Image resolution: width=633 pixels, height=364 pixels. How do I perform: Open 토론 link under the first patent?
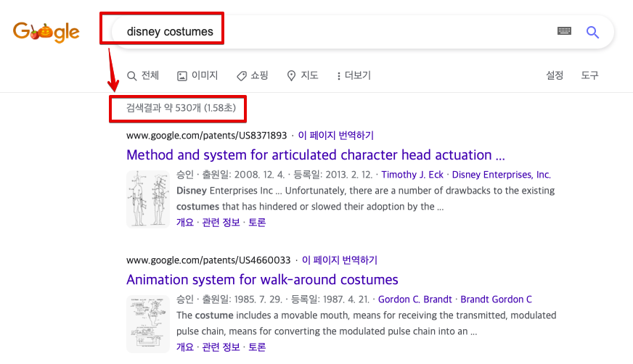[x=257, y=223]
